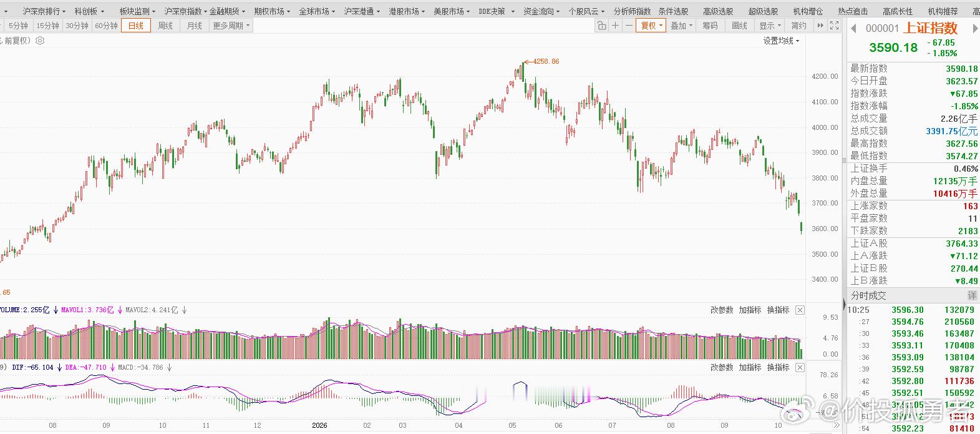Image resolution: width=980 pixels, height=434 pixels.
Task: Click the 画线 drawing button
Action: [739, 26]
